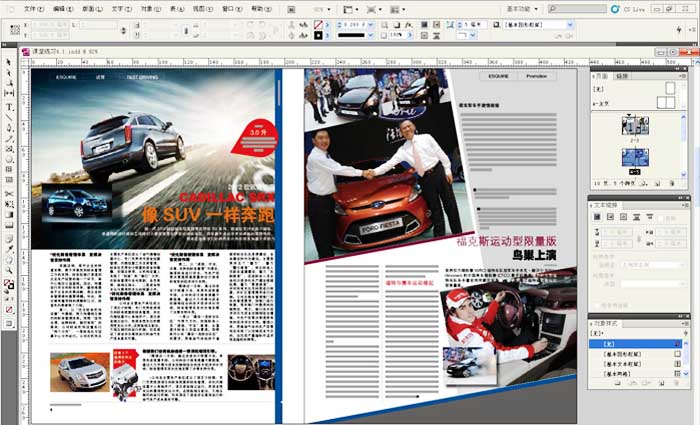This screenshot has width=700, height=425.
Task: Select jump object wrap option
Action: 637,217
